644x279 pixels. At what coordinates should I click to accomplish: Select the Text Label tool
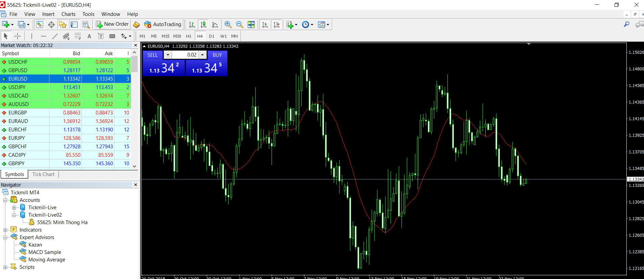point(101,36)
